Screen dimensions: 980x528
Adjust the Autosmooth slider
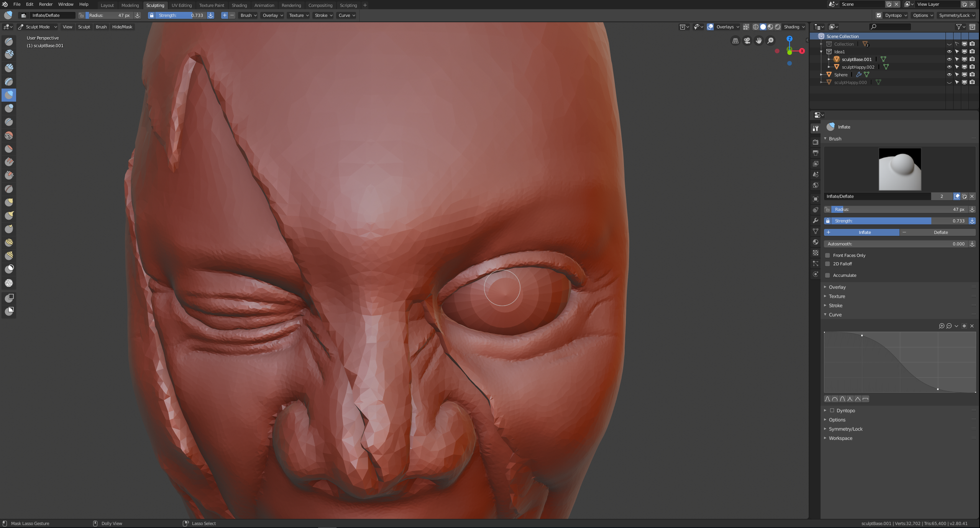[895, 244]
